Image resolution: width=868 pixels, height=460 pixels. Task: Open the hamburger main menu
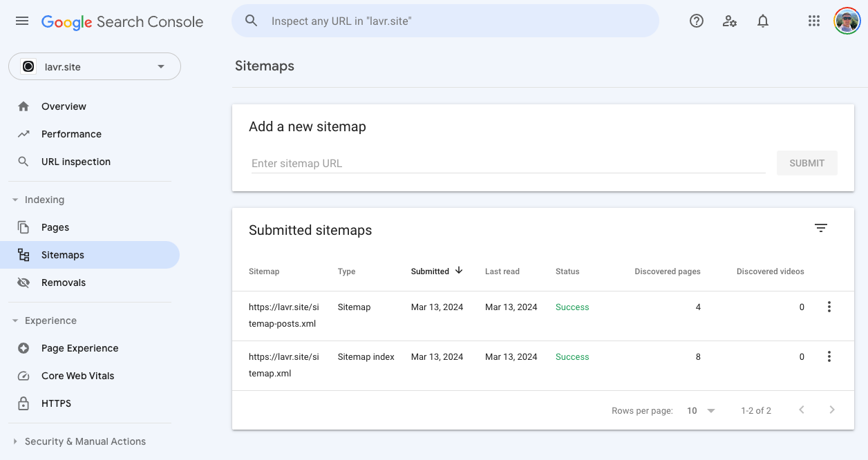pyautogui.click(x=22, y=21)
